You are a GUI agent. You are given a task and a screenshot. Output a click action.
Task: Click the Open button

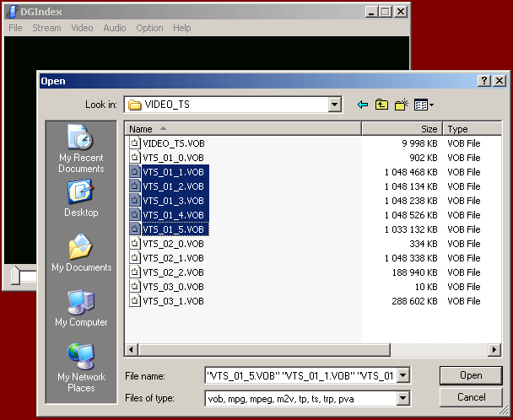(x=471, y=375)
